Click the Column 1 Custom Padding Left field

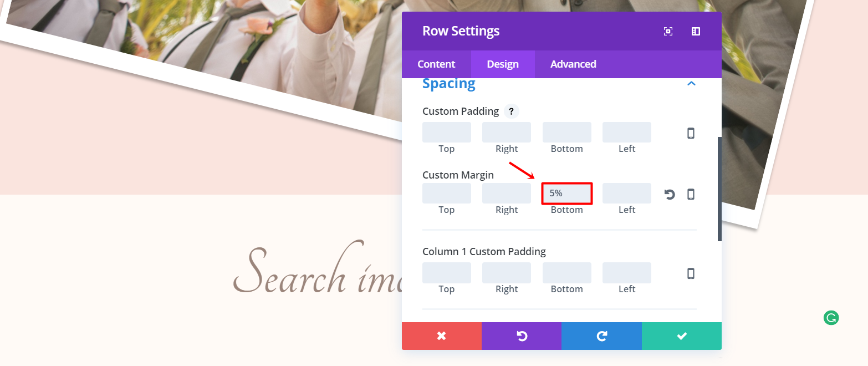(x=627, y=273)
